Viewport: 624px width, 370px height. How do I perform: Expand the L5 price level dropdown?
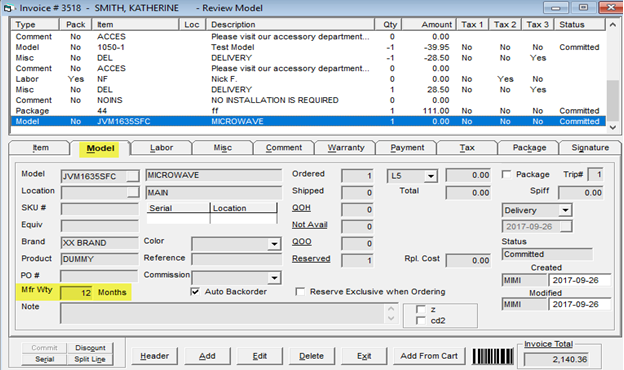[x=431, y=176]
